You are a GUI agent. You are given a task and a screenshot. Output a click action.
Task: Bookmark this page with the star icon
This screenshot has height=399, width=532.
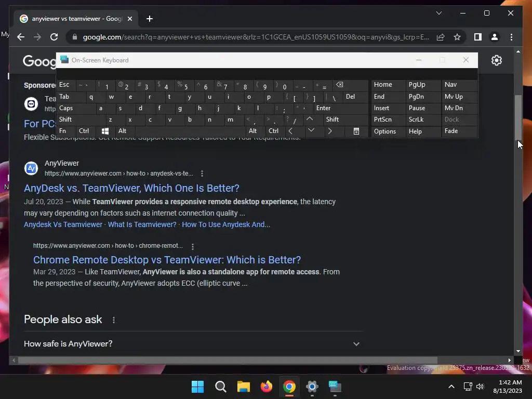[457, 37]
